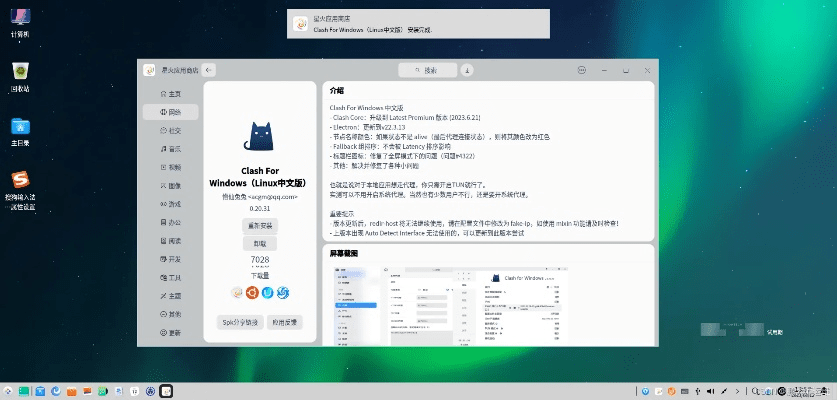Go back with the arrow button in title bar
The image size is (837, 400).
[x=209, y=70]
